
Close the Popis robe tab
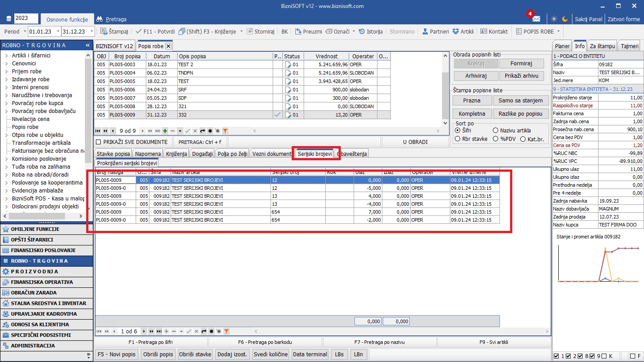(x=168, y=46)
